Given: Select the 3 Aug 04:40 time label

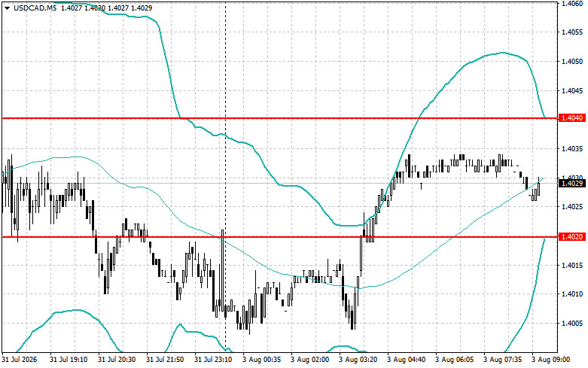Looking at the screenshot, I should point(406,360).
